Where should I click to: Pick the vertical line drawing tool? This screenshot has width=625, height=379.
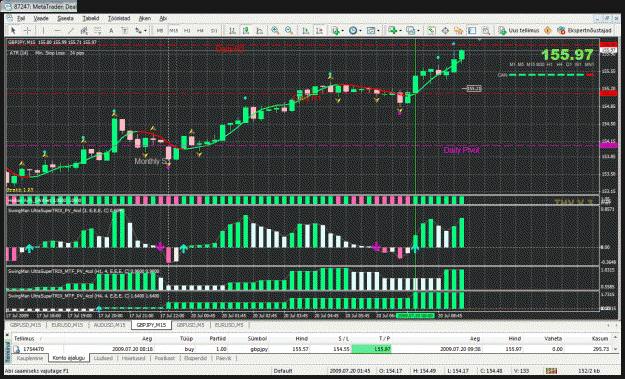(x=43, y=30)
